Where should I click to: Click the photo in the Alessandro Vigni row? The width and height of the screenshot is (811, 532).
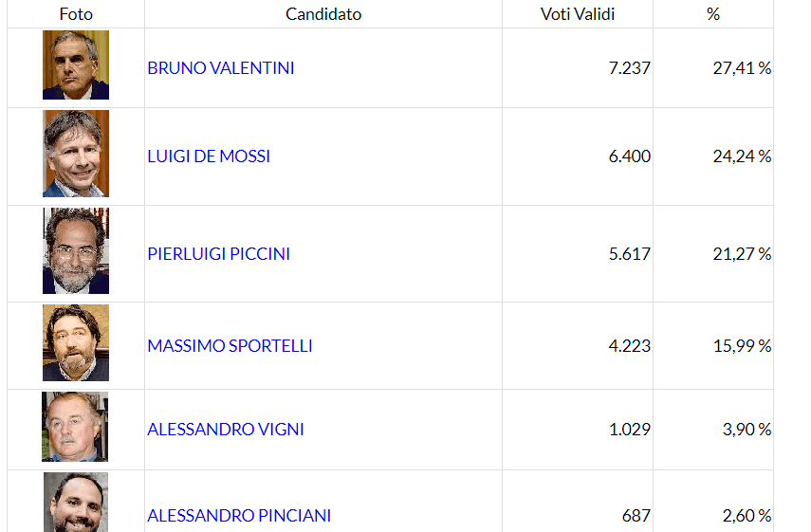pyautogui.click(x=75, y=427)
